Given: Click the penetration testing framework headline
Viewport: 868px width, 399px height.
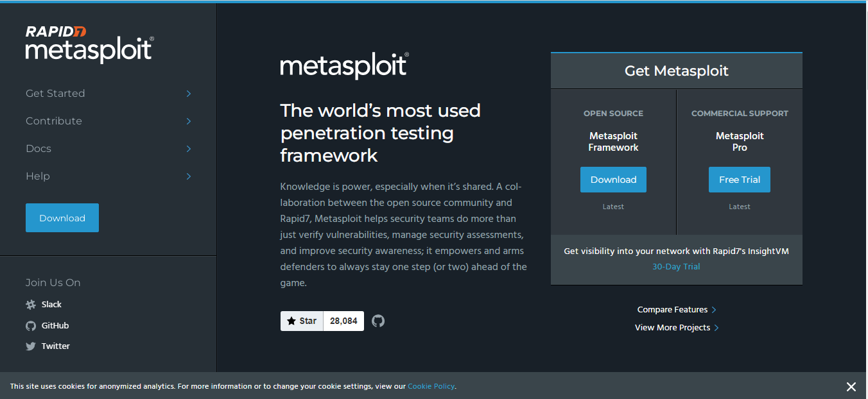Looking at the screenshot, I should click(x=381, y=133).
